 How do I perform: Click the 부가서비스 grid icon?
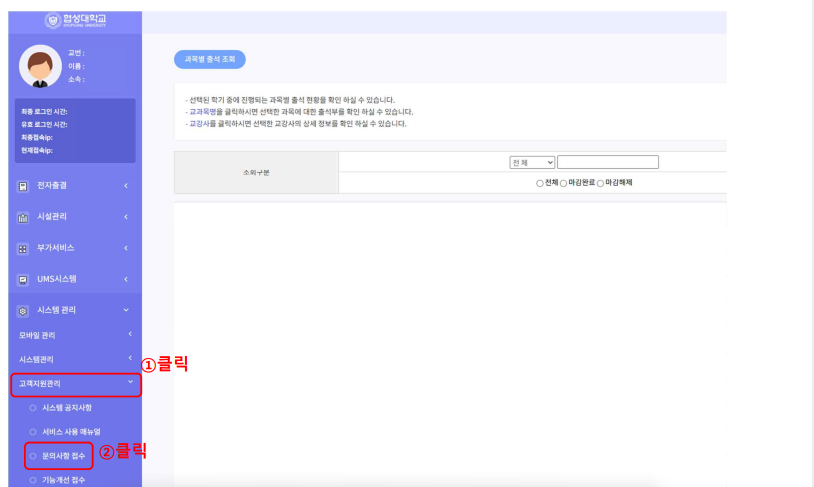(23, 249)
